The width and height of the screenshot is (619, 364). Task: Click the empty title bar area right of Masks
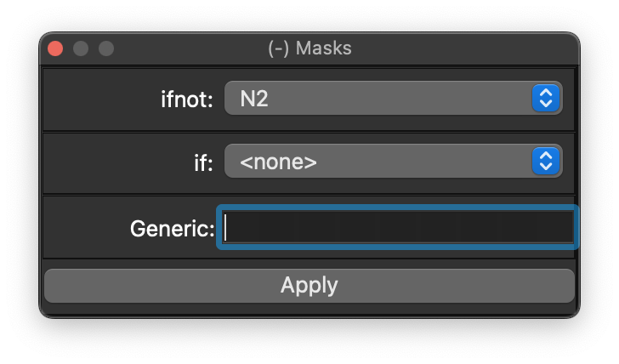pos(468,48)
